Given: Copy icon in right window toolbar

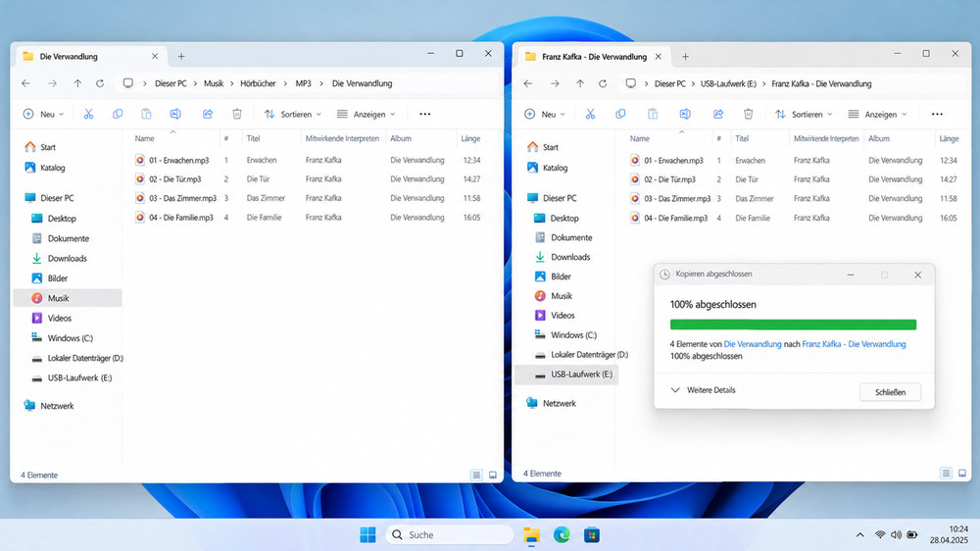Looking at the screenshot, I should coord(620,114).
